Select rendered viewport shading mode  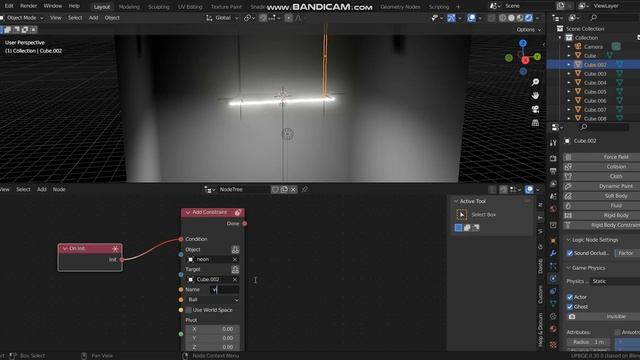(529, 18)
